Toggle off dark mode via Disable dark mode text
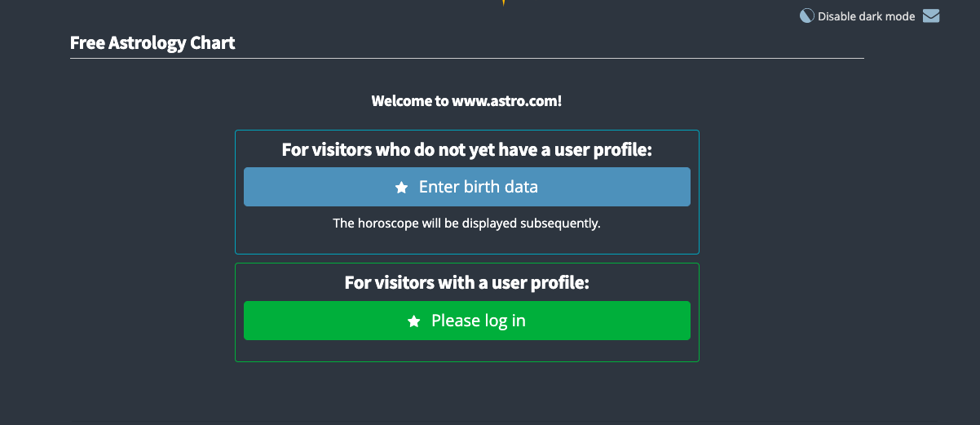Screen dimensions: 980x425 coord(867,16)
